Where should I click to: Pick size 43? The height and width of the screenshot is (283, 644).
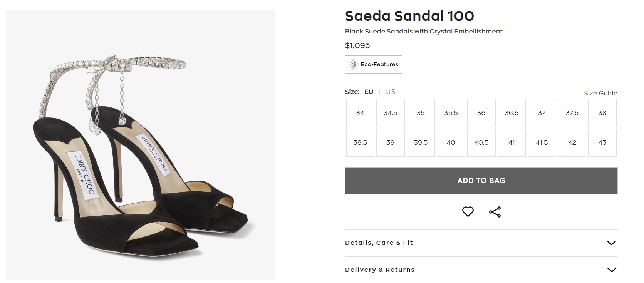point(602,142)
